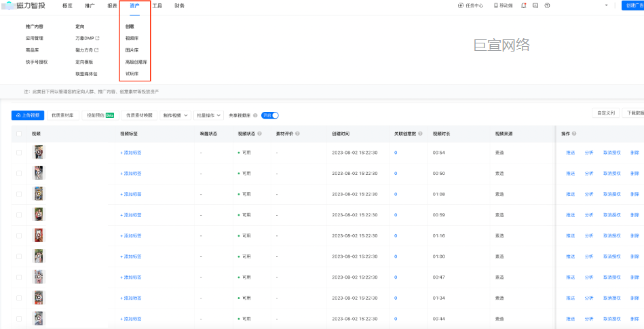Switch to the 概览 tab
Image resolution: width=644 pixels, height=329 pixels.
[67, 5]
